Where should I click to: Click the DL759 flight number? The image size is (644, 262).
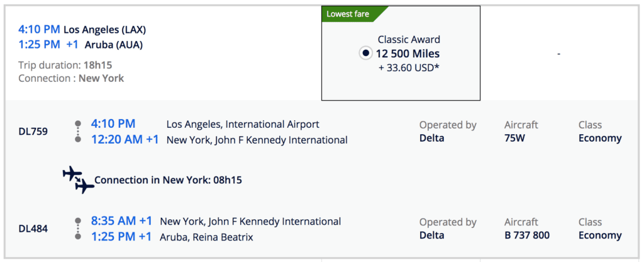[x=33, y=132]
